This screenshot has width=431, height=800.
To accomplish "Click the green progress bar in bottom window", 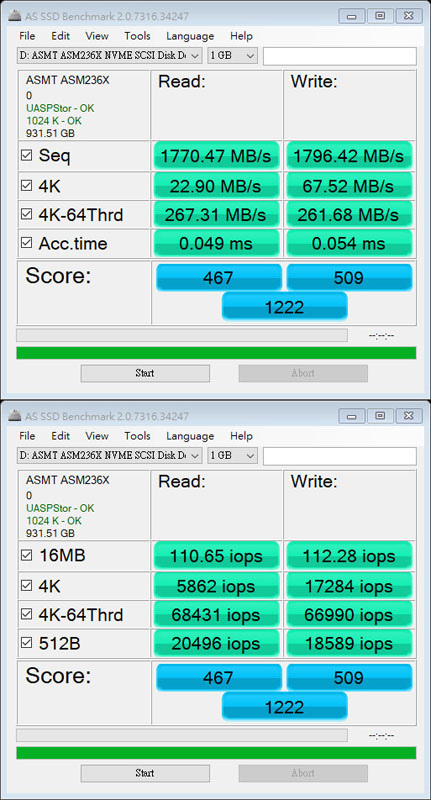I will 216,753.
